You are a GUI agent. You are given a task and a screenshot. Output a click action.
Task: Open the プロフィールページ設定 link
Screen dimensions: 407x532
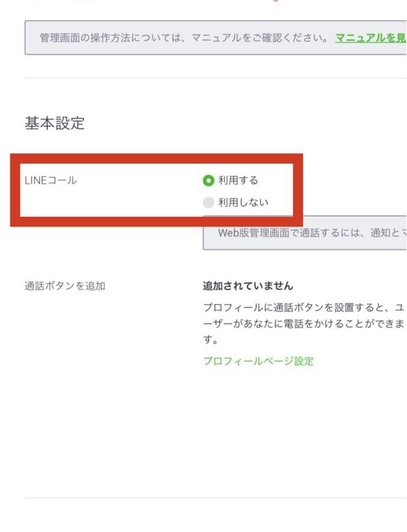click(x=258, y=361)
